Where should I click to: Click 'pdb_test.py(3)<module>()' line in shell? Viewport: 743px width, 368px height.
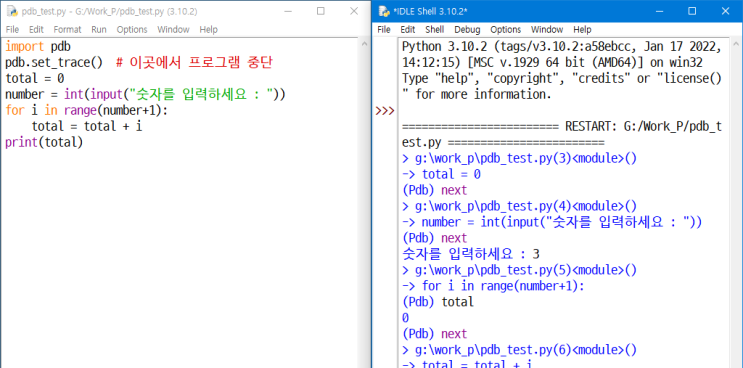[519, 158]
